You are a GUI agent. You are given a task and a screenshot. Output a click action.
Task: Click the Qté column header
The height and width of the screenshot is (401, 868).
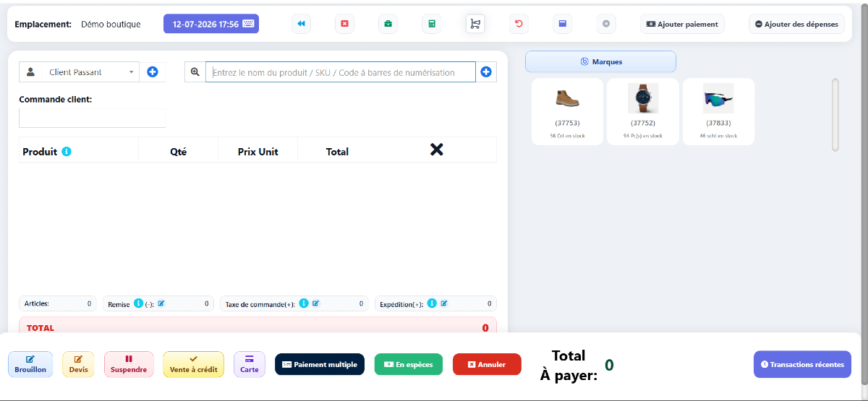(178, 151)
